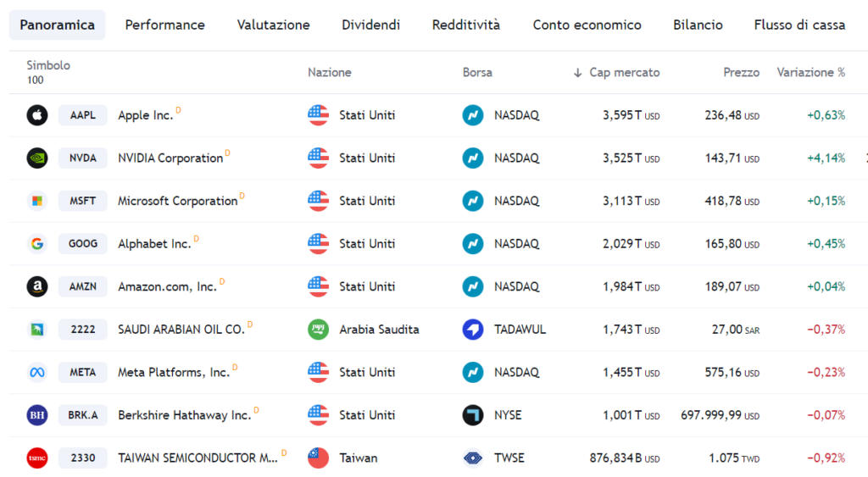Click the Amazon logo icon

click(37, 286)
